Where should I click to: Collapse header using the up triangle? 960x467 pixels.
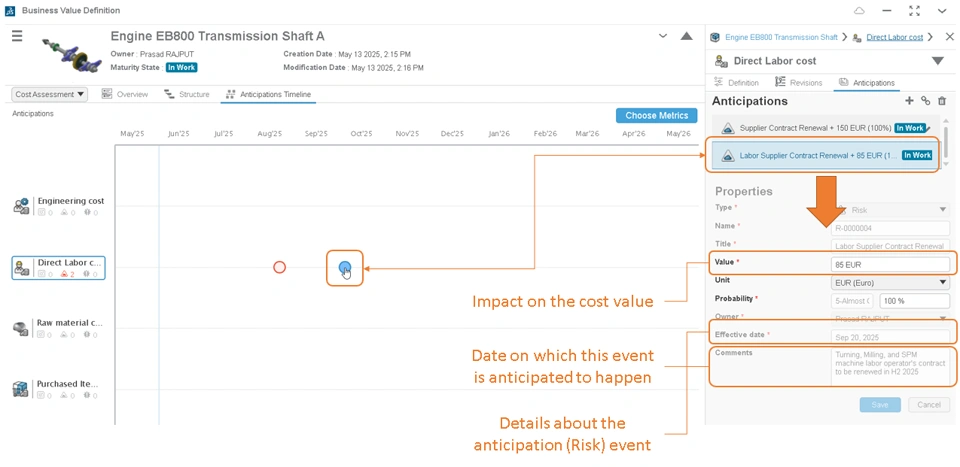pos(687,36)
